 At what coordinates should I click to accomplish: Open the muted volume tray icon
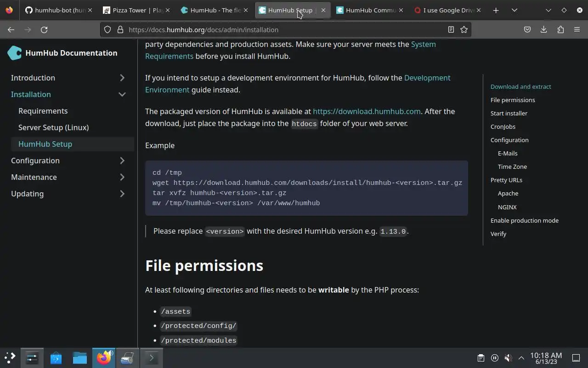coord(508,358)
